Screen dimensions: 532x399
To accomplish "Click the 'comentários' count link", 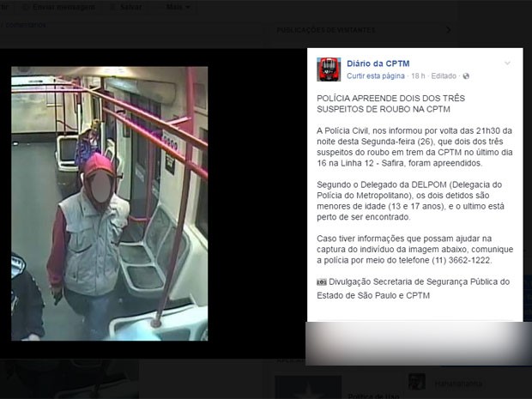I will [x=26, y=25].
